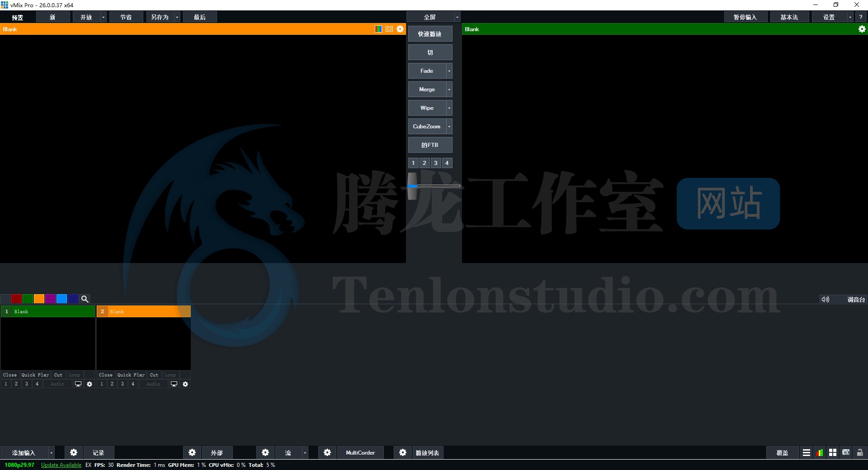Click the 的FTB fade-to-black button
868x470 pixels.
pos(430,145)
